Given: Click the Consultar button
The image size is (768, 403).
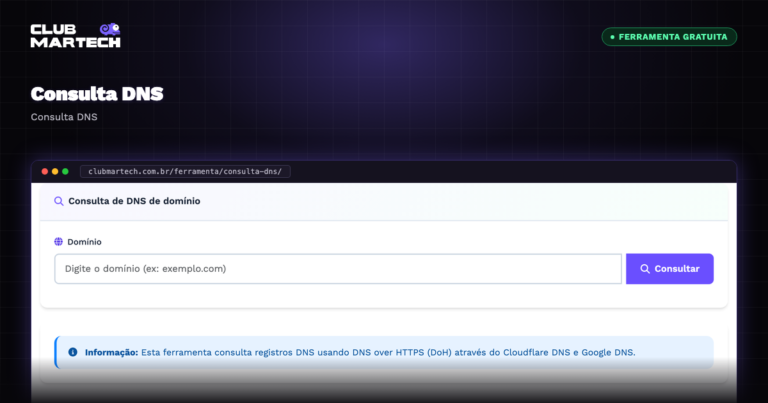Looking at the screenshot, I should point(670,269).
